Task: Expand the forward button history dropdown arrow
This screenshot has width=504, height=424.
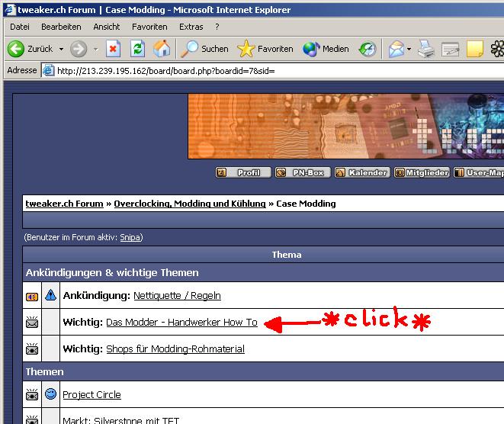Action: point(95,49)
